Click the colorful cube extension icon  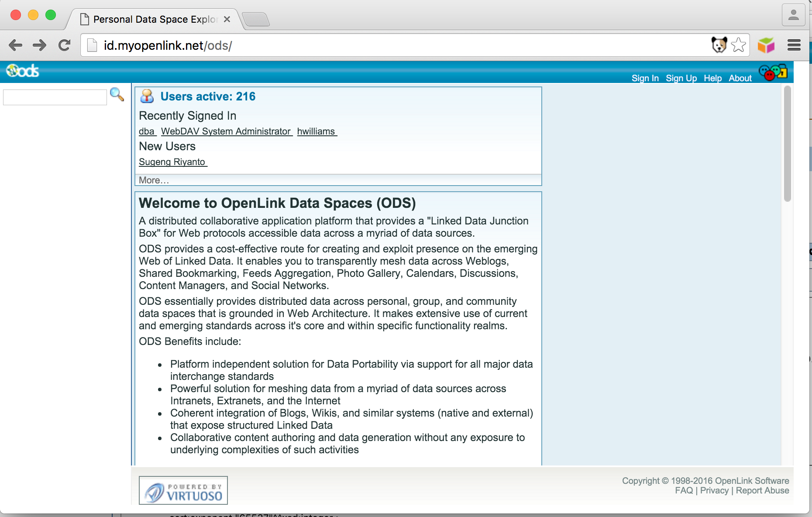pyautogui.click(x=766, y=45)
